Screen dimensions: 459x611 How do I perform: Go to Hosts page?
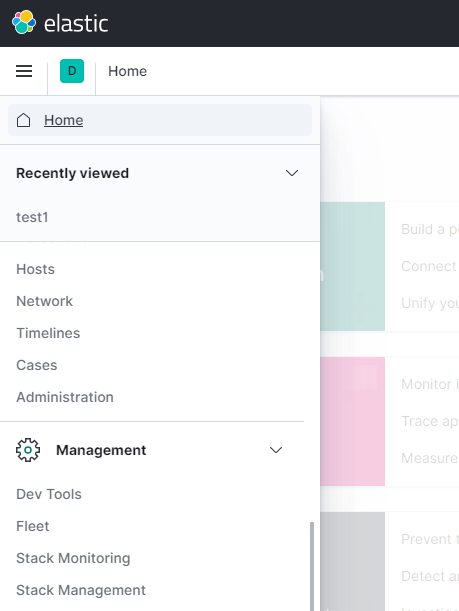point(35,269)
